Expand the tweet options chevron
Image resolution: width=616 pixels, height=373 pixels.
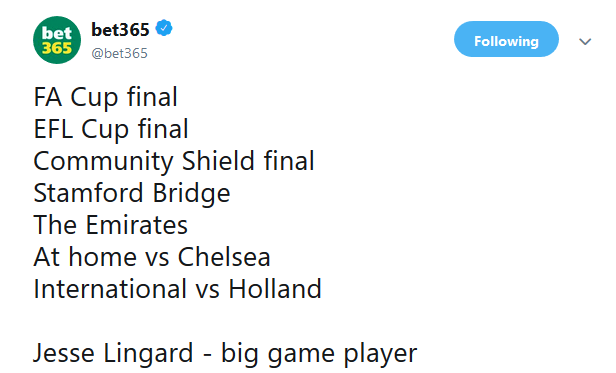click(x=585, y=41)
